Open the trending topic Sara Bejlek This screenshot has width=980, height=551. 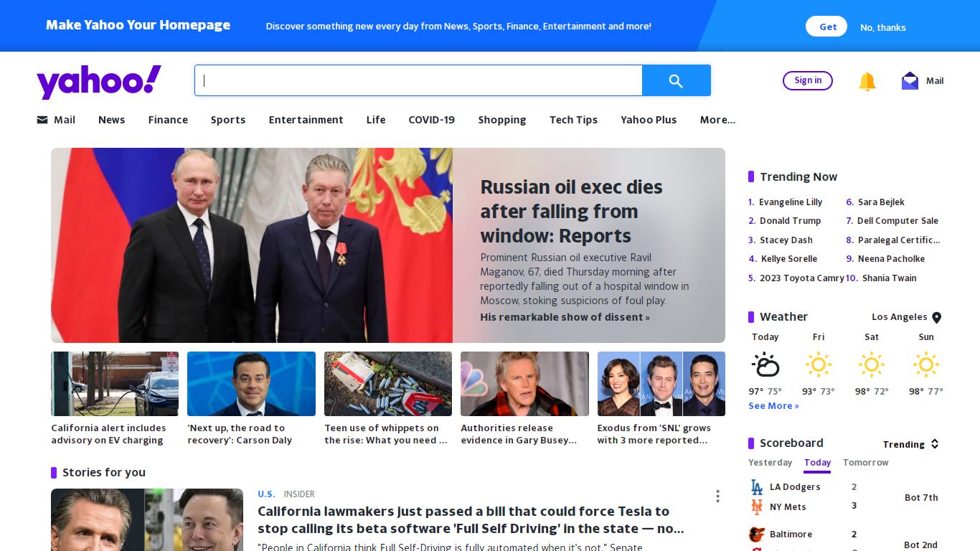881,202
